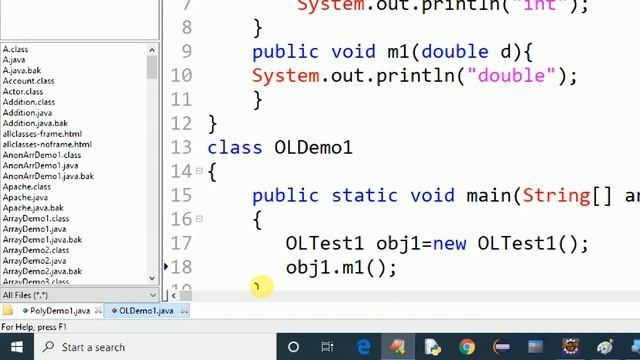Open Cortana circle icon on the taskbar

pos(293,347)
